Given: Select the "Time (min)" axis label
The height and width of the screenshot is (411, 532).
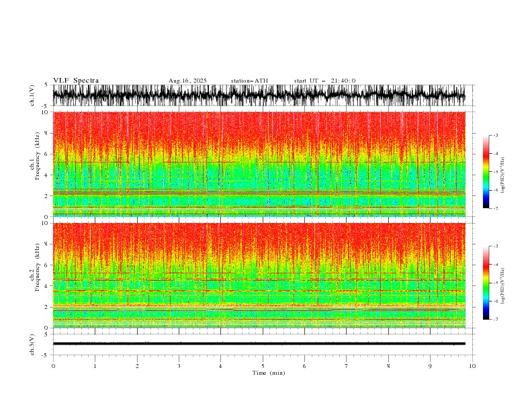Looking at the screenshot, I should [x=269, y=373].
